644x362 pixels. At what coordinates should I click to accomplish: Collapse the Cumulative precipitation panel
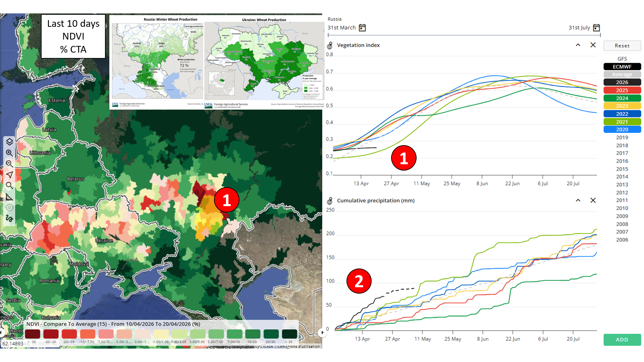[x=578, y=200]
